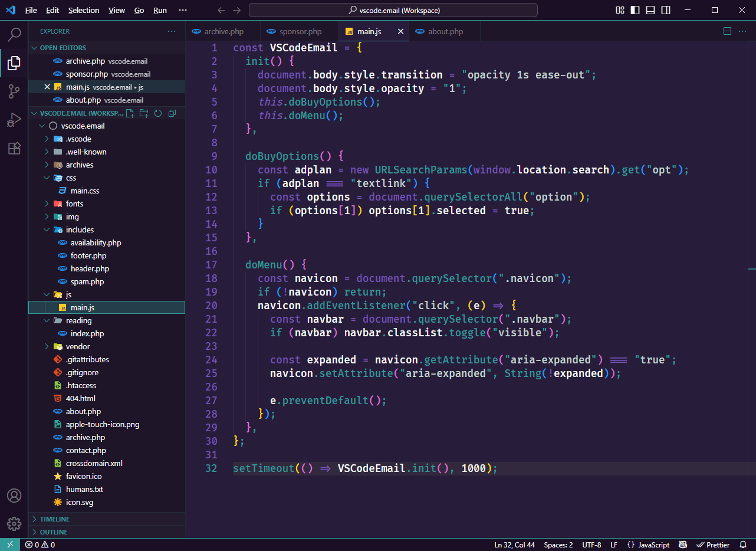Click the remote window indicator in the status bar
756x551 pixels.
10,545
